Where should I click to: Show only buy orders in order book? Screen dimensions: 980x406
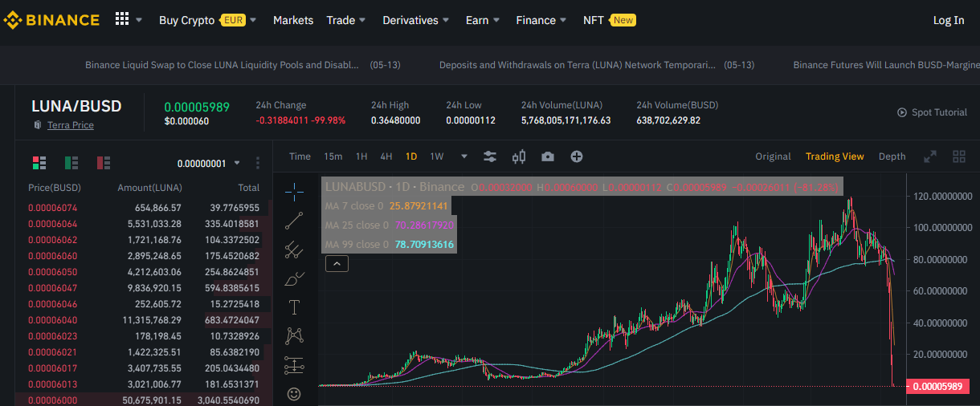click(x=71, y=163)
